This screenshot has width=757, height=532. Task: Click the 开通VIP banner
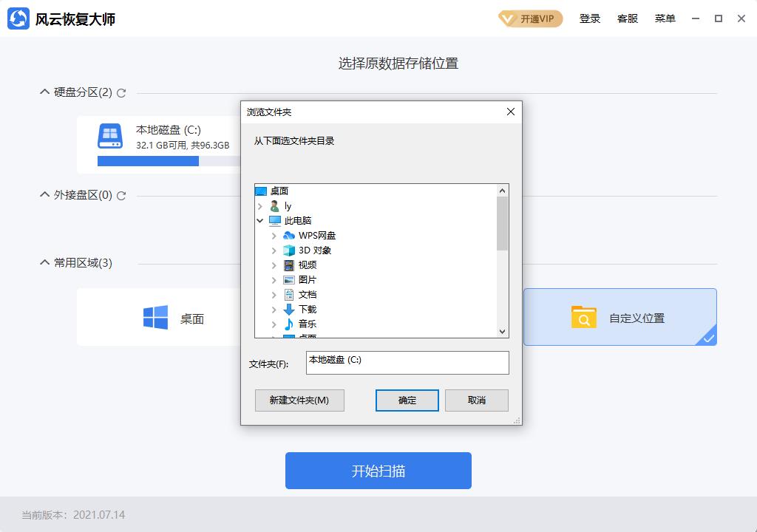[x=531, y=18]
